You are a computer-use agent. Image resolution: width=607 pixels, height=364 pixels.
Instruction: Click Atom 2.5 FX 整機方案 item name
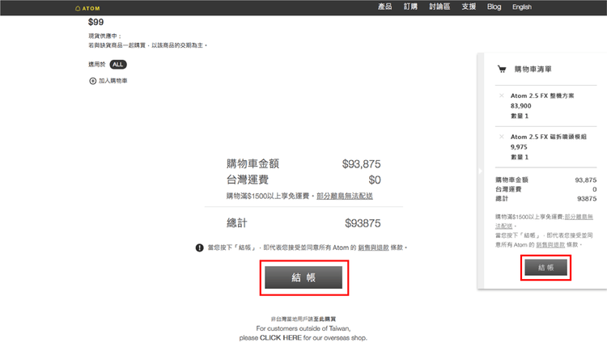click(542, 95)
